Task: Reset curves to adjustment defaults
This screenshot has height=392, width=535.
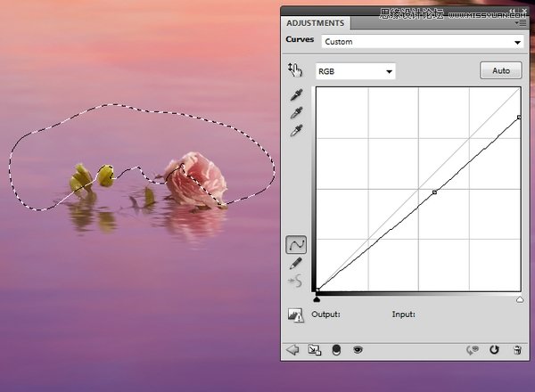Action: [494, 350]
